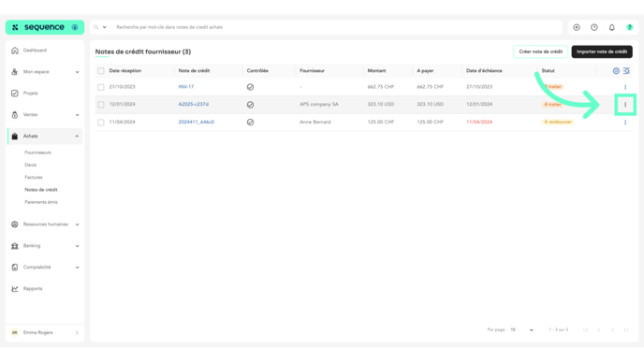Click the sidebar collapse icon beside Sequence
Image resolution: width=644 pixels, height=362 pixels.
pyautogui.click(x=75, y=27)
